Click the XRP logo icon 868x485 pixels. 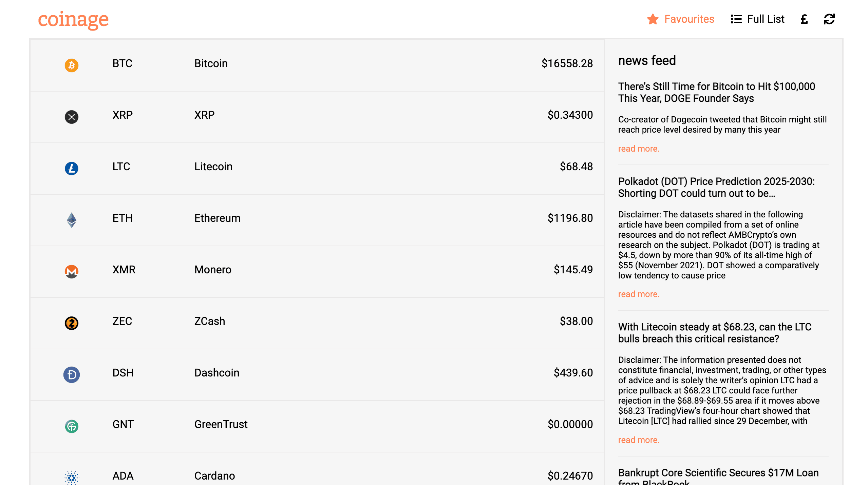tap(71, 117)
